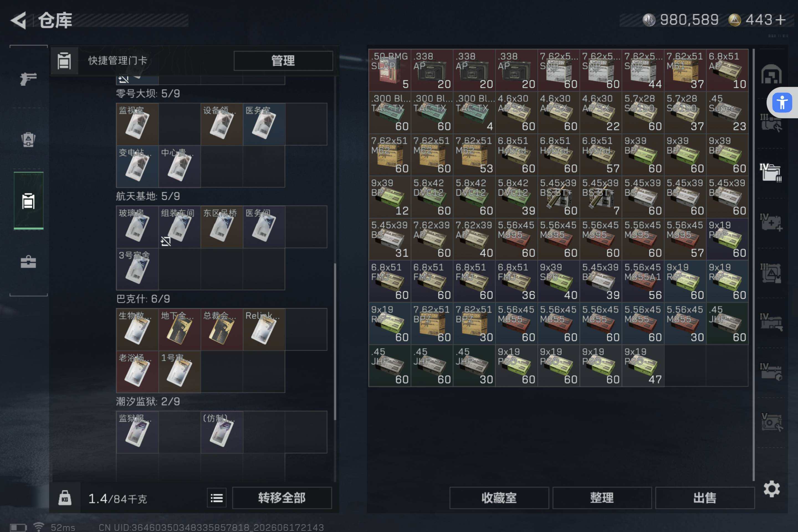Select the 6.8x51 AP stack of 10
The height and width of the screenshot is (532, 798).
coord(727,70)
